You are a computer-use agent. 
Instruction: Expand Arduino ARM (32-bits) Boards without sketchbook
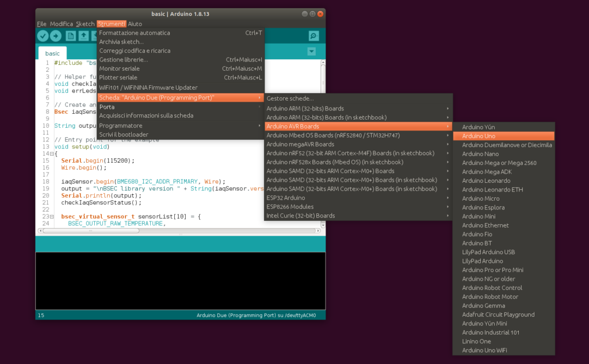pos(358,109)
